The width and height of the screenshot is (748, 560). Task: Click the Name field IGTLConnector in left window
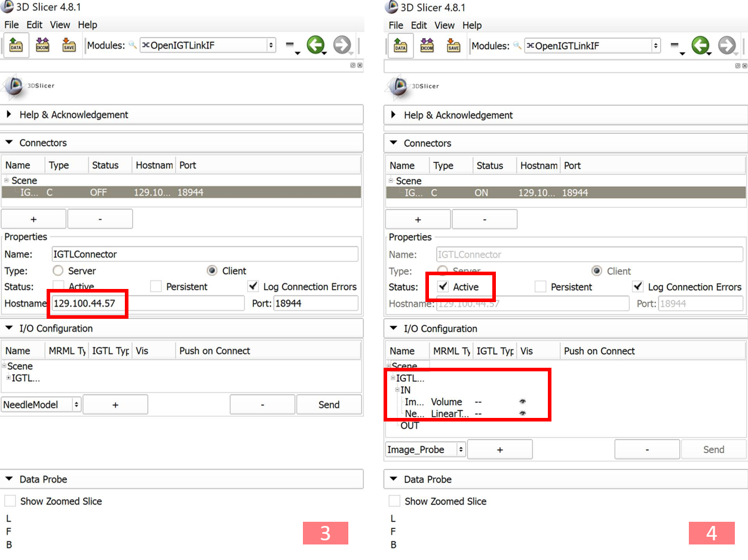[205, 254]
